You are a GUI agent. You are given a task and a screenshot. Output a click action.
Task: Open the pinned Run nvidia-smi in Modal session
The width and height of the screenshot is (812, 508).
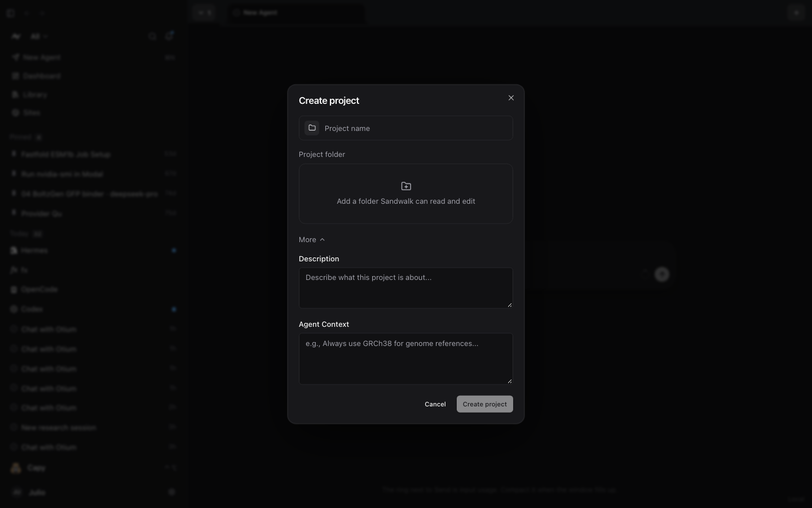coord(93,174)
